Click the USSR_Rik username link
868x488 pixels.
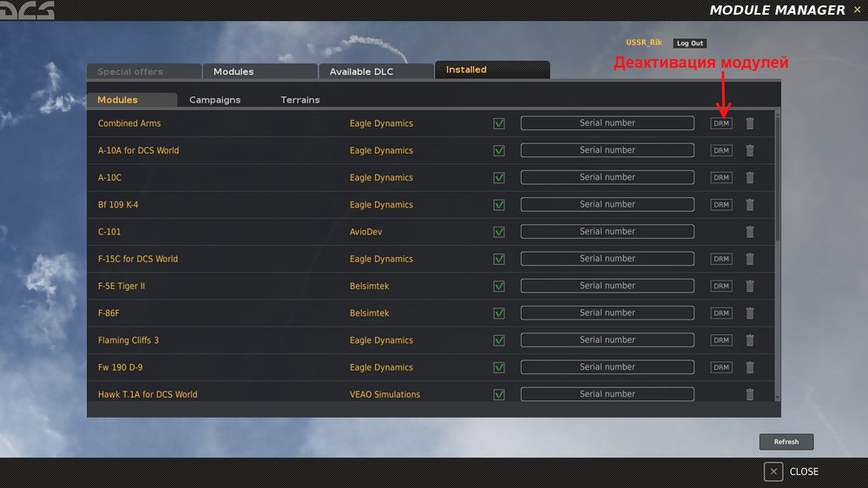pyautogui.click(x=644, y=43)
